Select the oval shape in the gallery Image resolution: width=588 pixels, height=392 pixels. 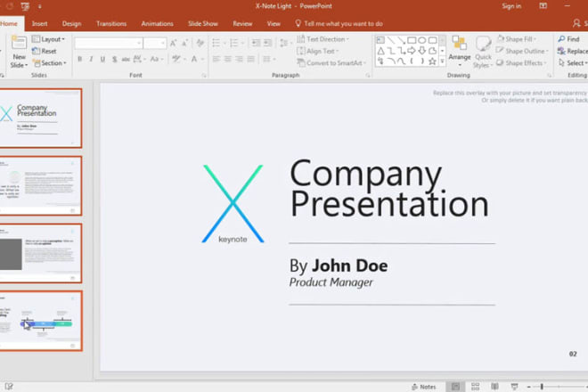coord(422,40)
